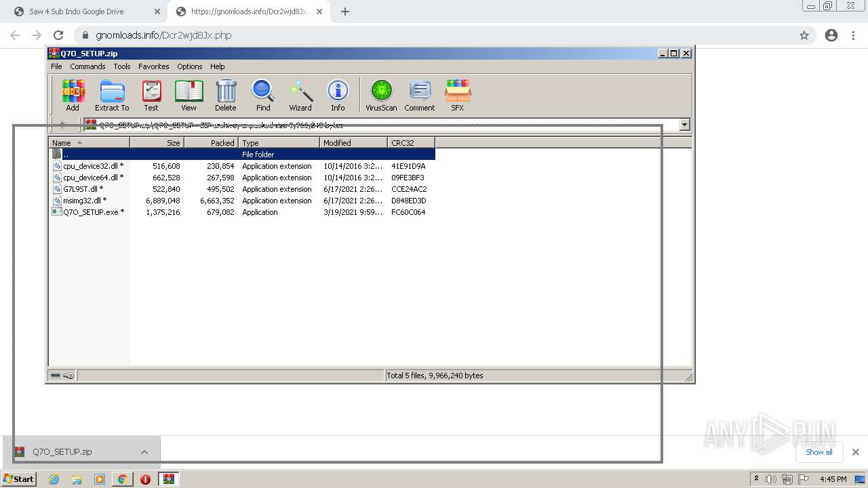Viewport: 868px width, 488px height.
Task: Open the Wizard toolbar icon
Action: [x=300, y=95]
